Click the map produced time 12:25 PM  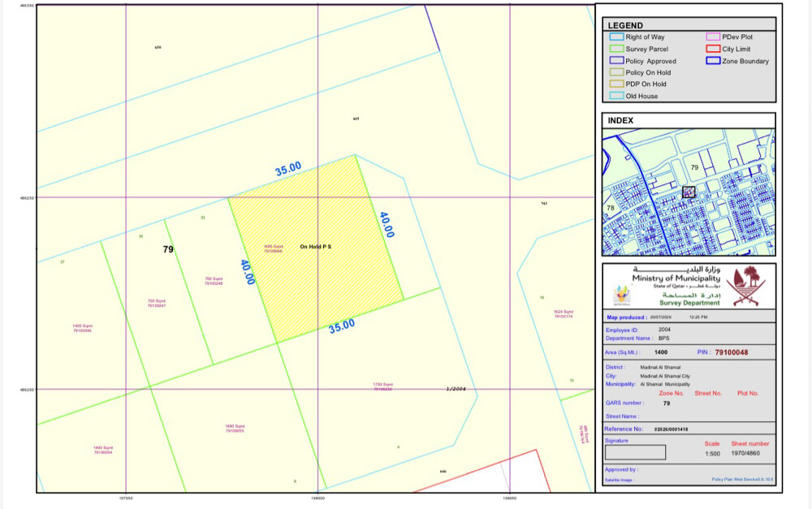pyautogui.click(x=698, y=317)
